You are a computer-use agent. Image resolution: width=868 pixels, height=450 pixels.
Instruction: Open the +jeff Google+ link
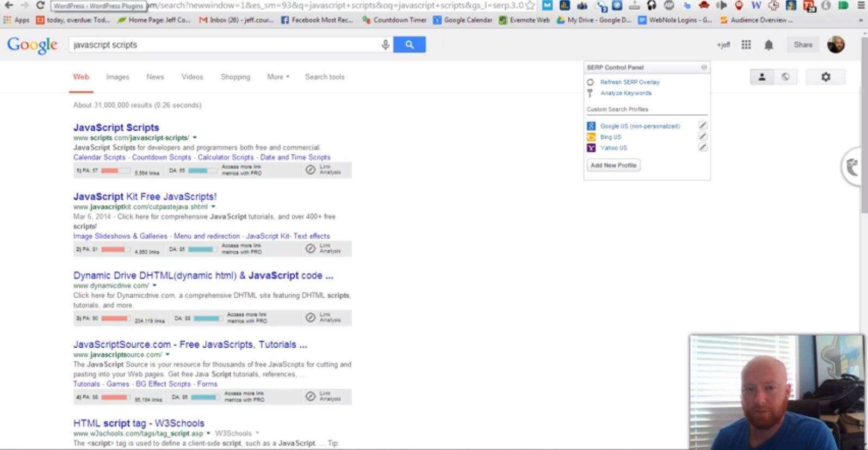point(723,45)
